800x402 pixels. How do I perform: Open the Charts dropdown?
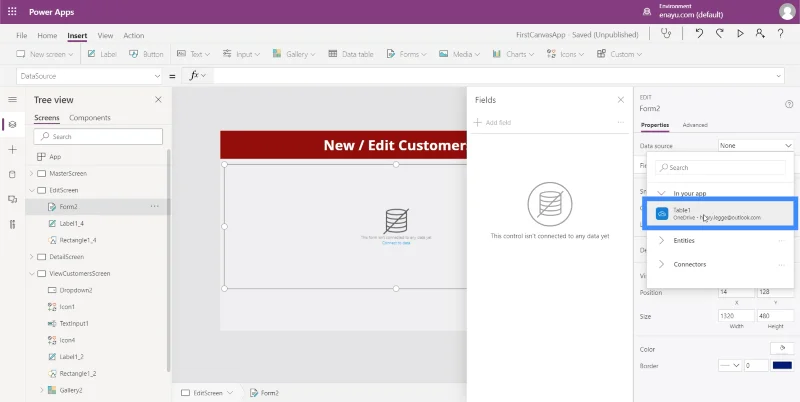pos(513,54)
